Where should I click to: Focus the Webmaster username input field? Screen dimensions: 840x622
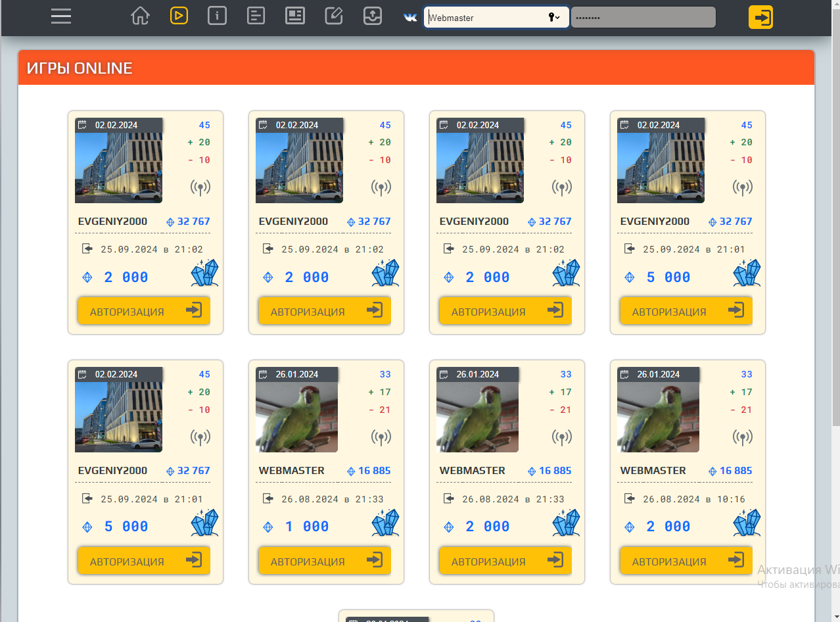496,18
